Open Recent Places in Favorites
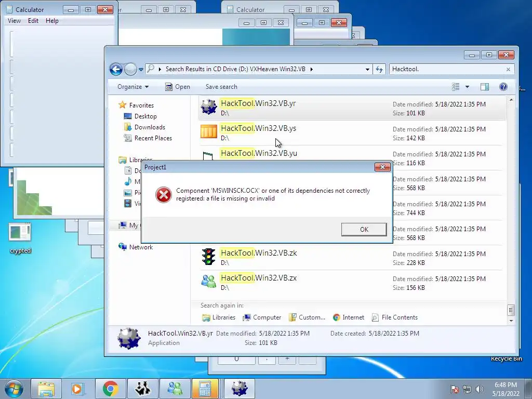The width and height of the screenshot is (532, 399). point(148,138)
